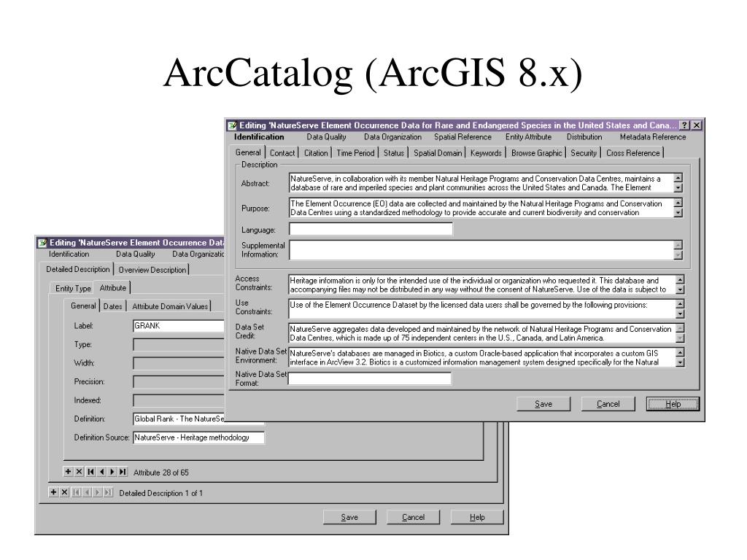Click the Type field in back window

point(178,344)
